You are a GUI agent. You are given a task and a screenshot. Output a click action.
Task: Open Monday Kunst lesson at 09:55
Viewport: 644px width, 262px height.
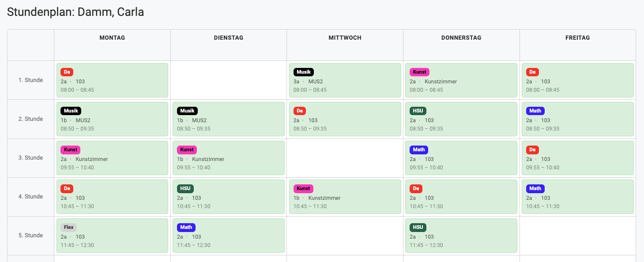(x=112, y=158)
